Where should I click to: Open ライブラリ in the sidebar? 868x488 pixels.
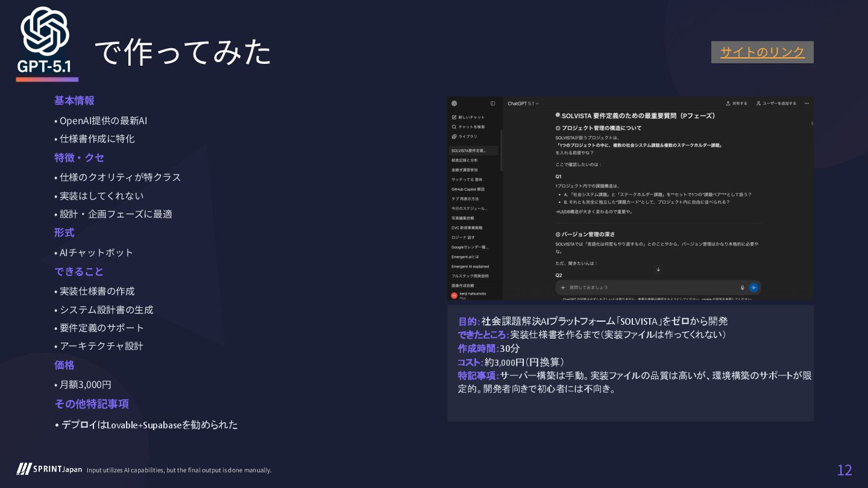[x=464, y=136]
